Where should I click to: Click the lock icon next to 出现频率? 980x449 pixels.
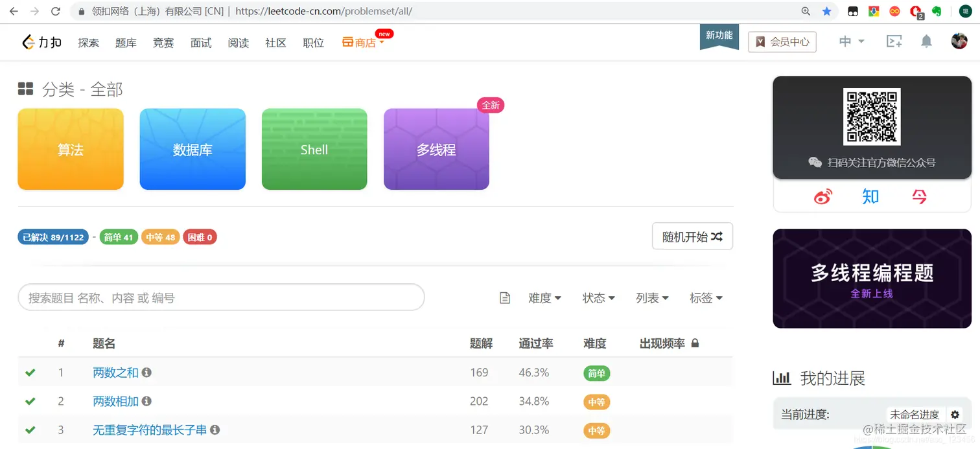tap(695, 343)
